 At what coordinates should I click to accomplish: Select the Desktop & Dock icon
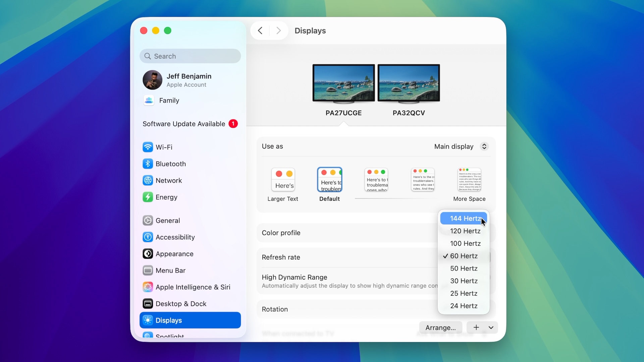(x=148, y=304)
